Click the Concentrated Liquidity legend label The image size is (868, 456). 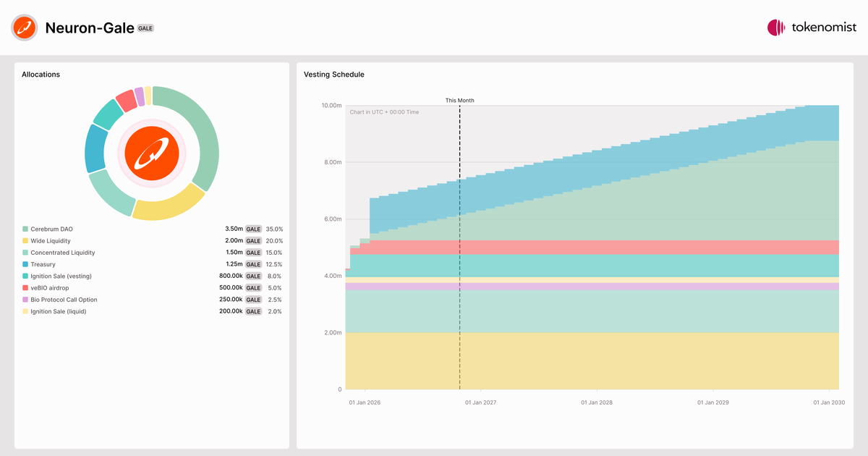(x=63, y=253)
